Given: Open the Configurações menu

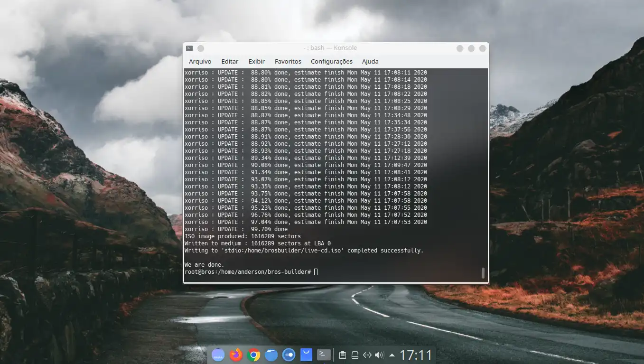Looking at the screenshot, I should click(x=332, y=61).
